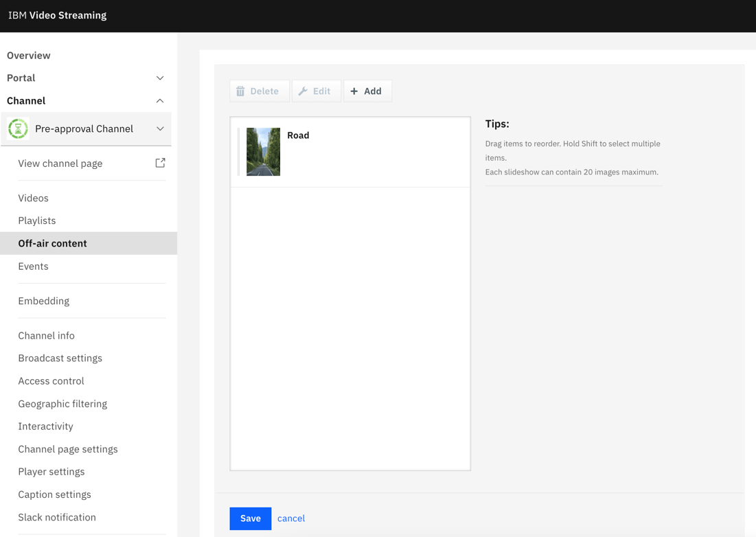Click the drag handle of Road item
The width and height of the screenshot is (756, 537).
[239, 152]
